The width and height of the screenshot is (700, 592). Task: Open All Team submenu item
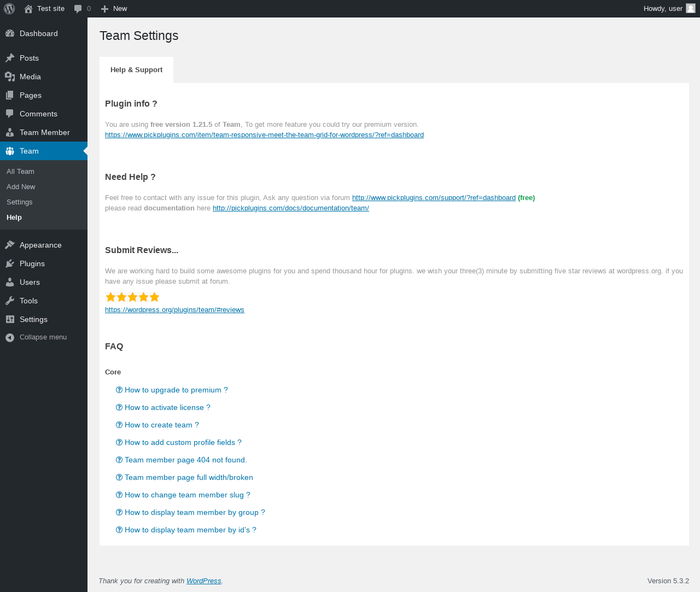click(x=44, y=171)
